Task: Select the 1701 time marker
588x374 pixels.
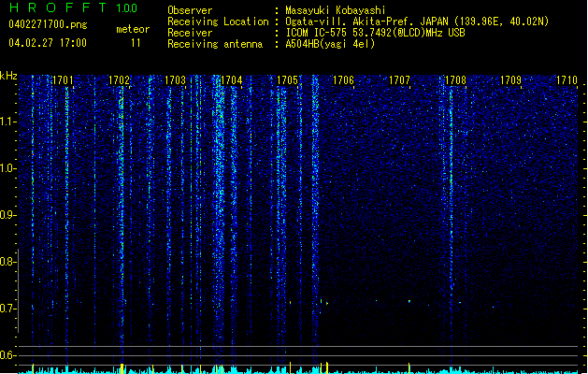Action: [x=63, y=80]
